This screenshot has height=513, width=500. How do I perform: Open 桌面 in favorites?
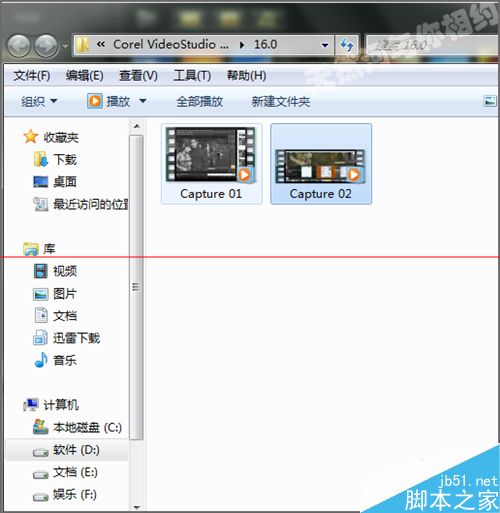click(x=65, y=182)
